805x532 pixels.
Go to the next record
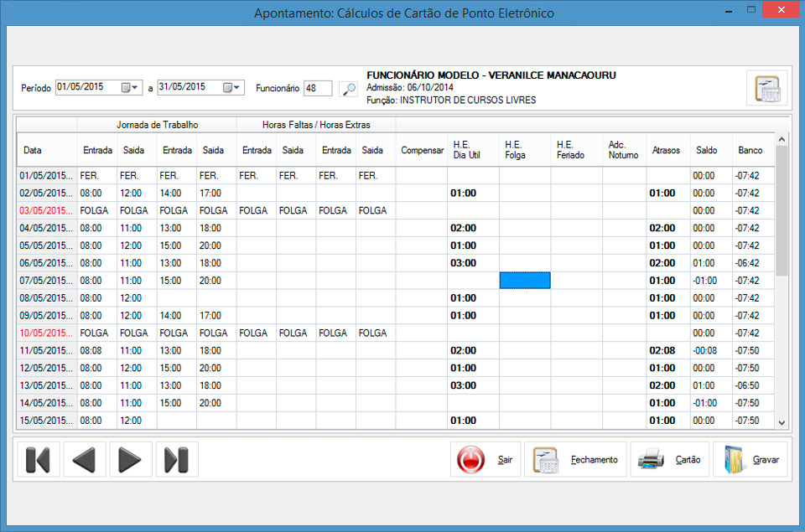(x=131, y=460)
